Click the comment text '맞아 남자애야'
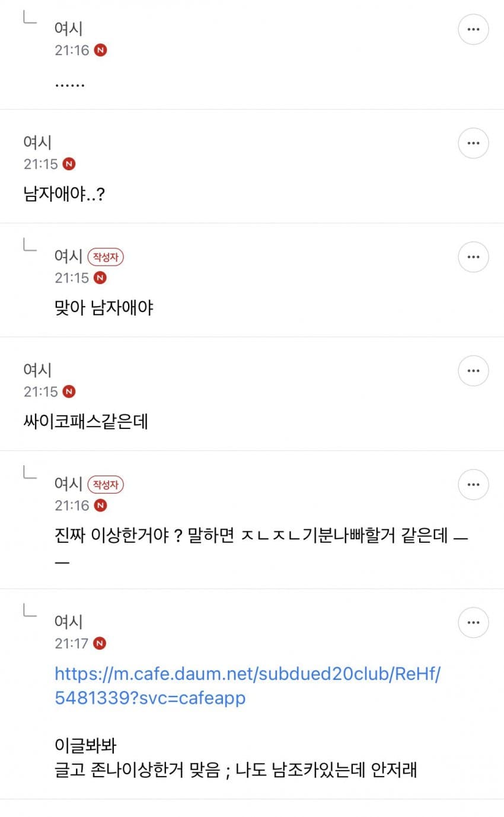The image size is (504, 817). [x=104, y=308]
